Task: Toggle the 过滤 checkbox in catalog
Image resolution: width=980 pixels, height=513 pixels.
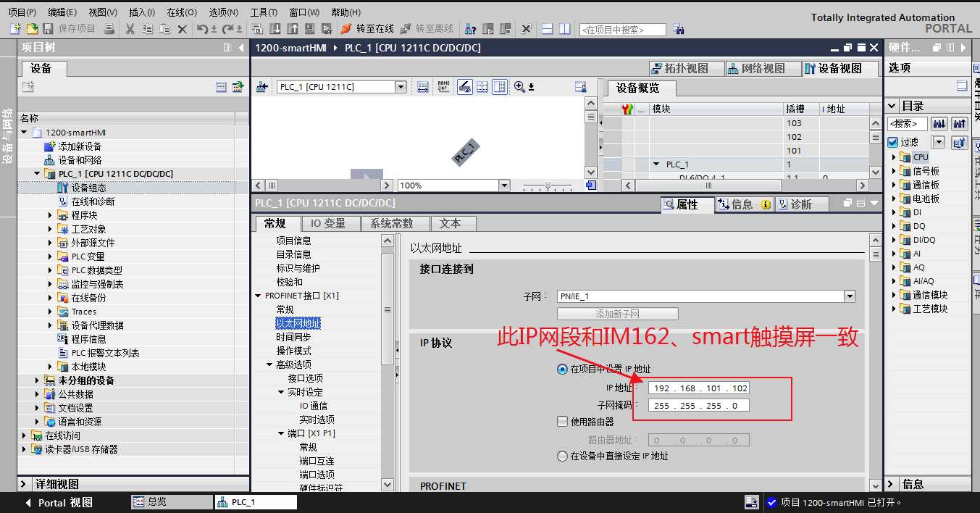Action: click(892, 142)
